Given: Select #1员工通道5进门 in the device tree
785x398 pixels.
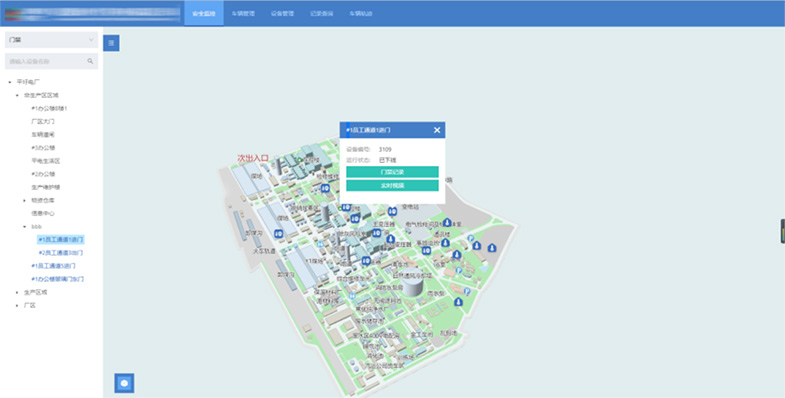Looking at the screenshot, I should [x=53, y=266].
